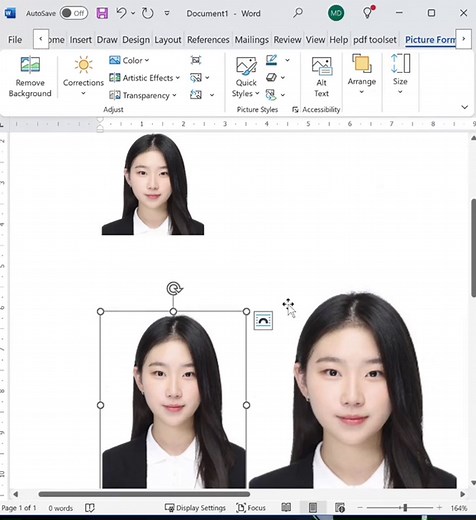
Task: Click the View tab
Action: [x=315, y=40]
